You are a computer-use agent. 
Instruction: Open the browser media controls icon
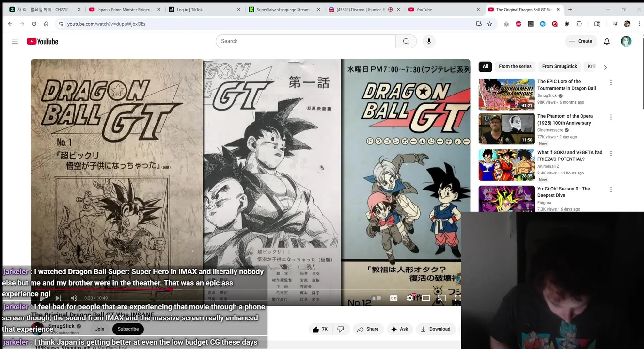(x=615, y=24)
